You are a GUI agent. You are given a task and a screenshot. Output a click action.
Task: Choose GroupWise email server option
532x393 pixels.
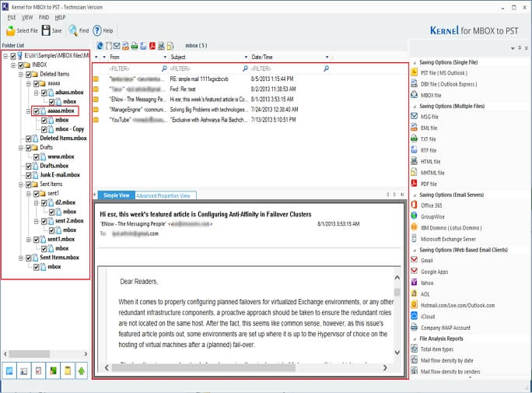tap(432, 216)
